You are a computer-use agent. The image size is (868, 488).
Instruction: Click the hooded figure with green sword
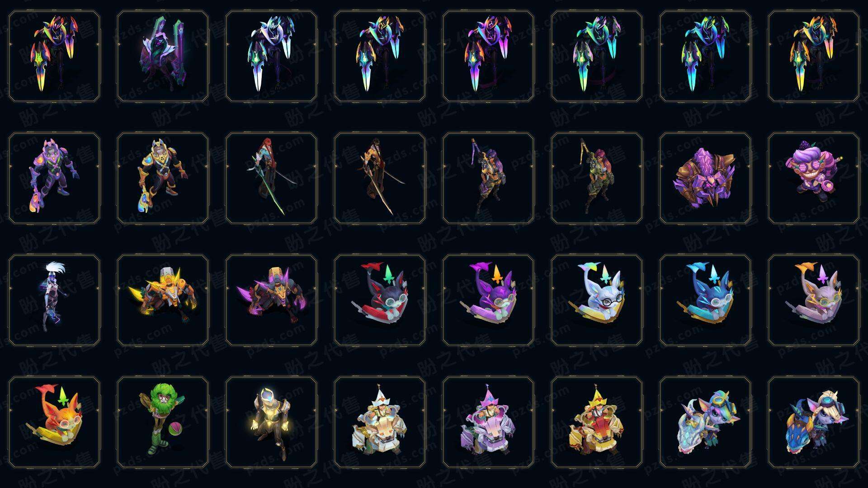pos(163,56)
